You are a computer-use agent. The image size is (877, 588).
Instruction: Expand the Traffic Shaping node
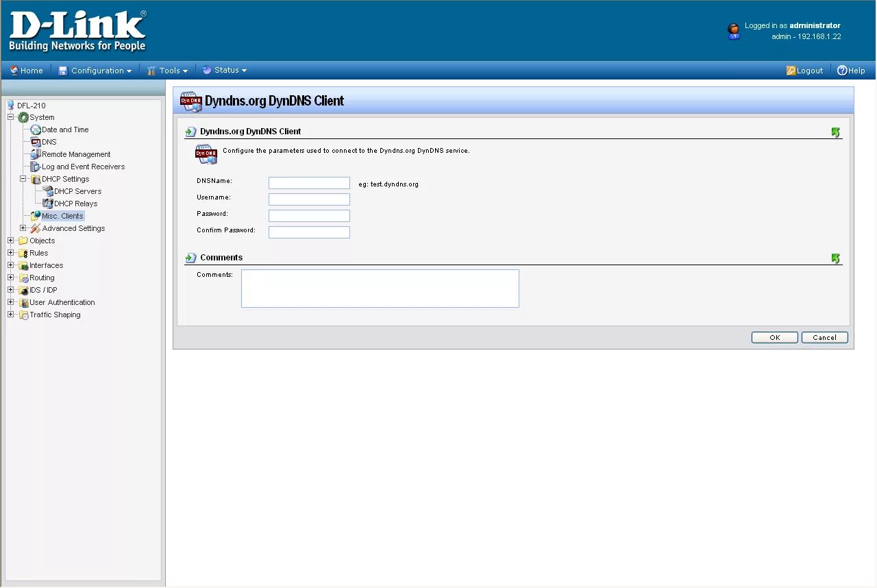point(10,315)
